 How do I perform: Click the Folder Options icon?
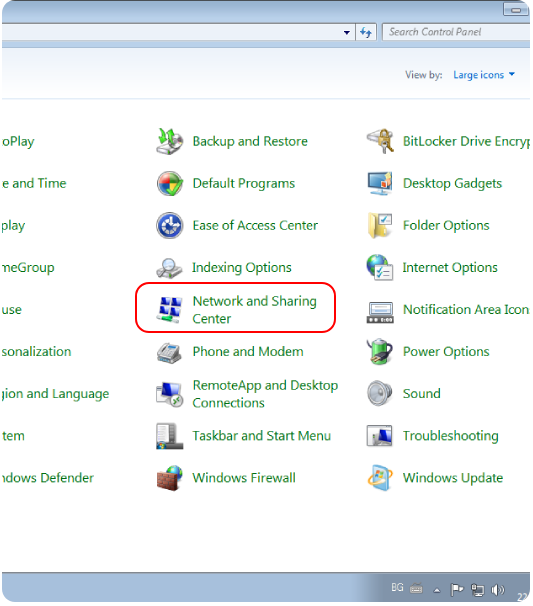click(380, 225)
